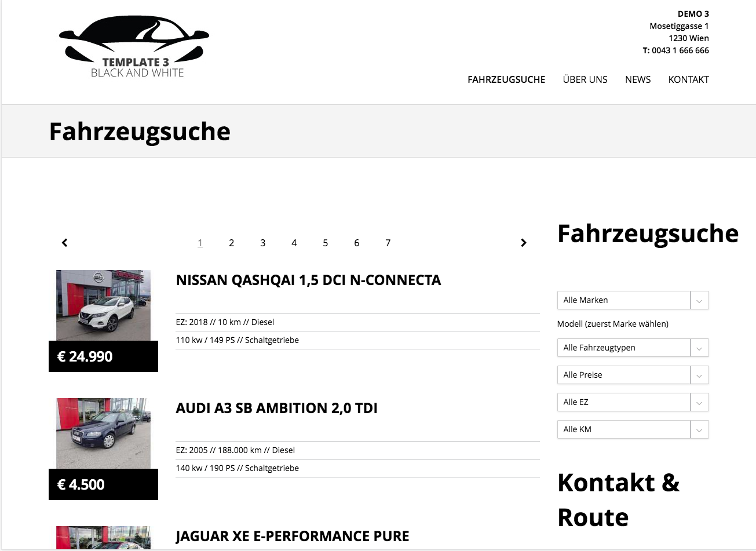
Task: Jump to results page 6
Action: click(x=356, y=243)
